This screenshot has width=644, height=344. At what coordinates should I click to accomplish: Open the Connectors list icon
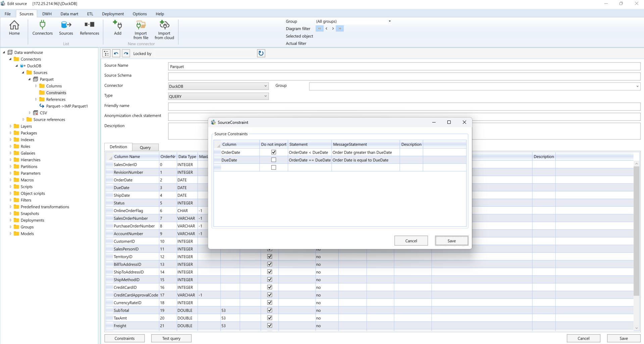click(43, 28)
